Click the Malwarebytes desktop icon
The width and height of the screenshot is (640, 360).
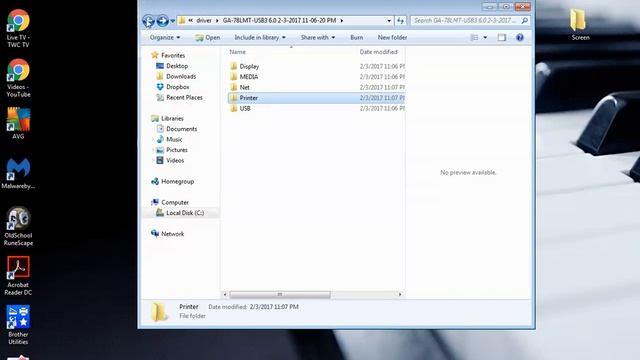[18, 173]
